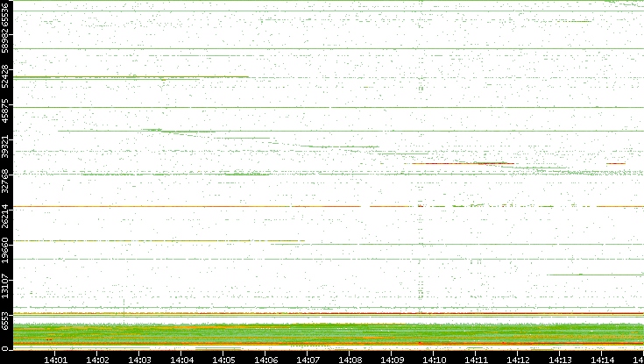Screen dimensions: 644x364
Task: Select the 19660 y-axis label
Action: (6, 249)
